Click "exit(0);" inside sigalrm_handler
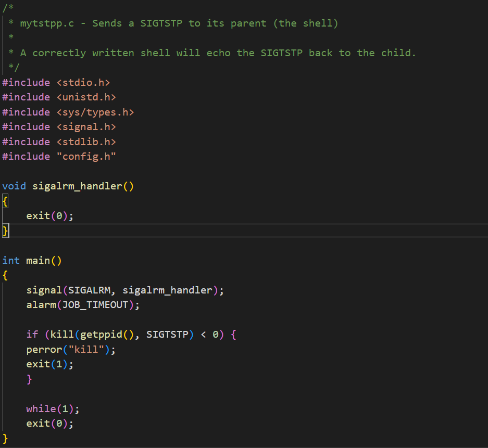The image size is (488, 448). [50, 216]
